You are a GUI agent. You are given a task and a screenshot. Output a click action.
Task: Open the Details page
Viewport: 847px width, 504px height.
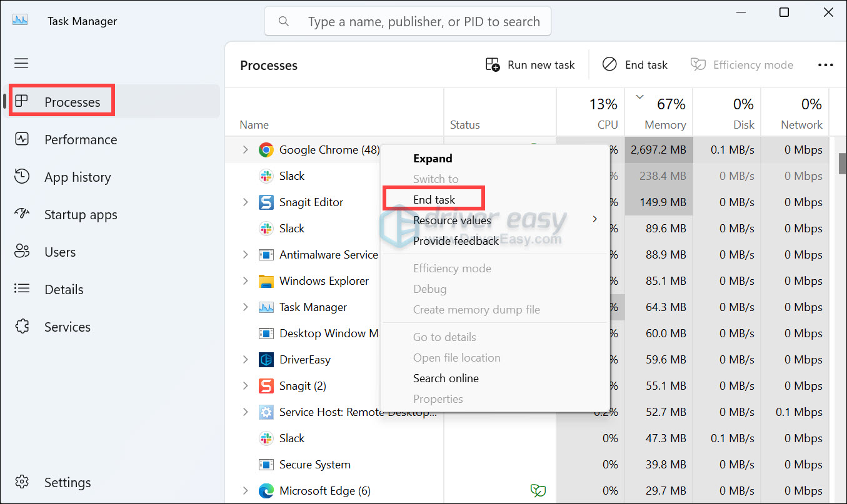click(x=113, y=289)
